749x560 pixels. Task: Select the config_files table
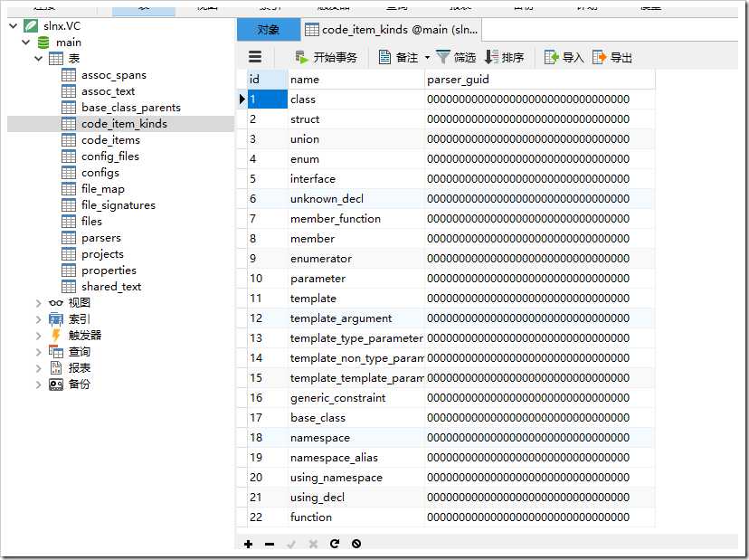click(109, 157)
